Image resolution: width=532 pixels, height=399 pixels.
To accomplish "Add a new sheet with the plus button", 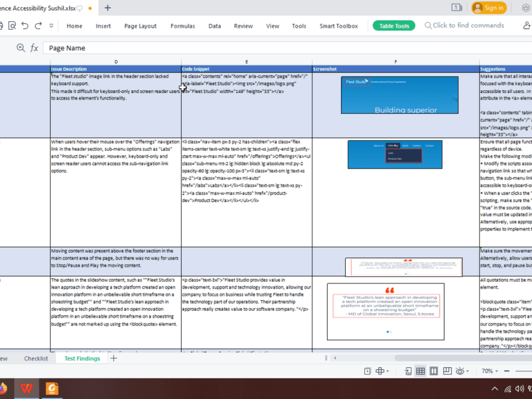I will 114,358.
